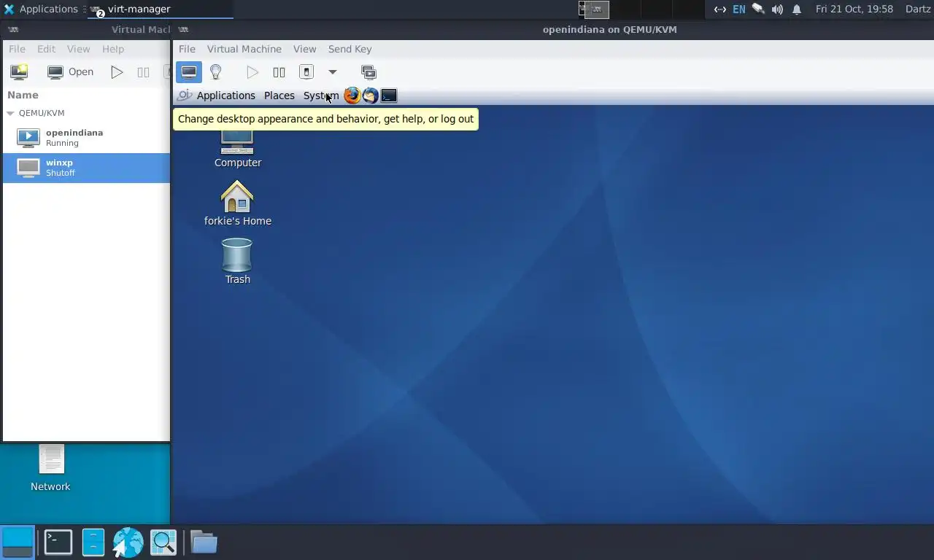Viewport: 934px width, 560px height.
Task: Pause the openindiana virtual machine
Action: (x=279, y=72)
